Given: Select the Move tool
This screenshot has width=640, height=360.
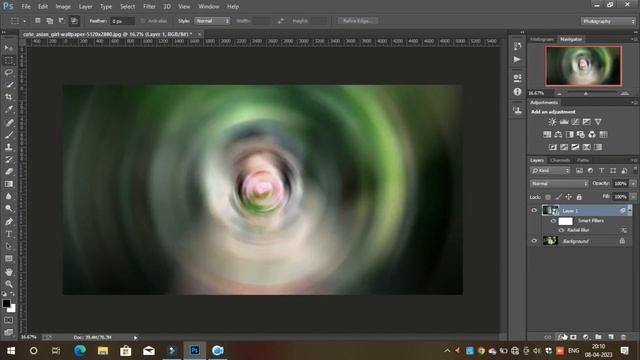Looking at the screenshot, I should tap(9, 48).
